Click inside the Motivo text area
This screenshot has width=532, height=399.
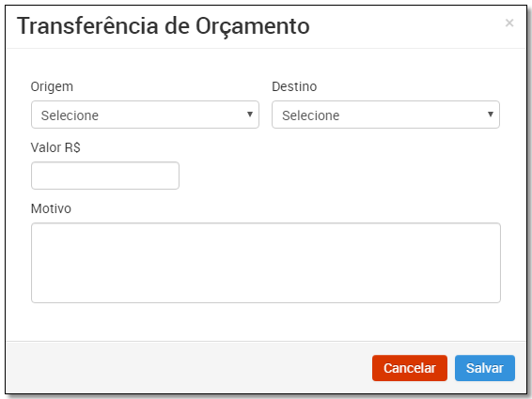pos(266,263)
